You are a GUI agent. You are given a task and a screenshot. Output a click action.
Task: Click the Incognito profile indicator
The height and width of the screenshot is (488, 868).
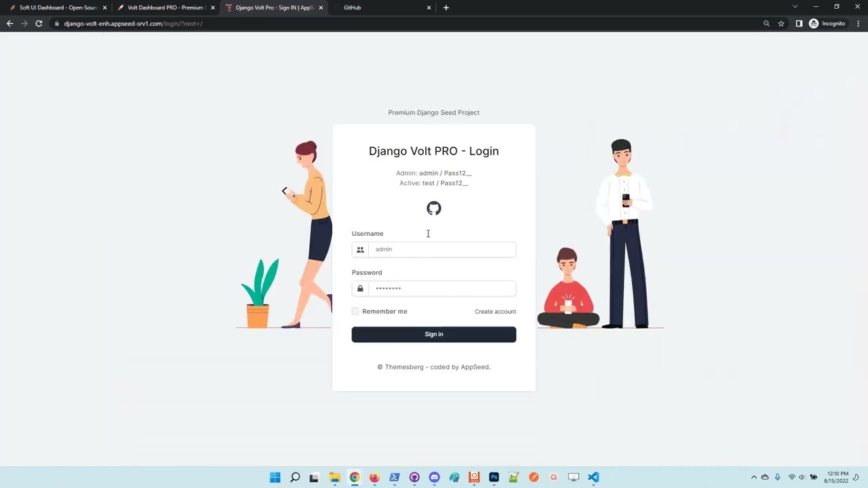[x=827, y=24]
